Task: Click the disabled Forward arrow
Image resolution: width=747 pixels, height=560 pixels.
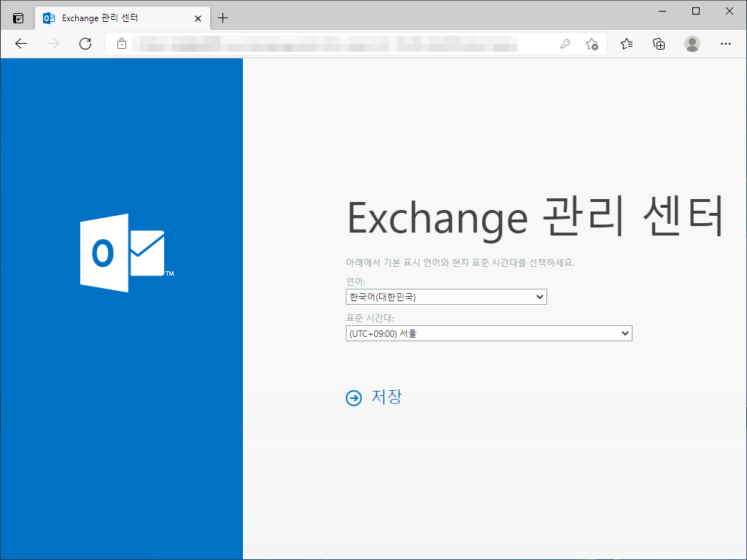Action: [53, 44]
